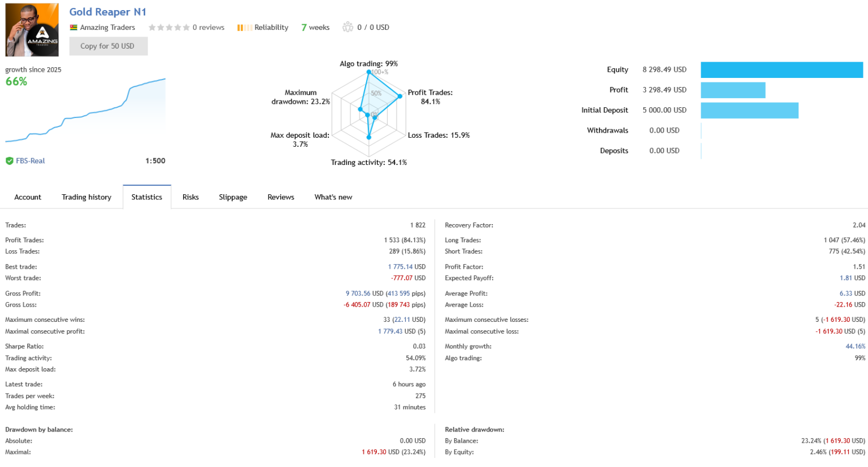
Task: Click the subscribers people icon
Action: click(x=348, y=27)
